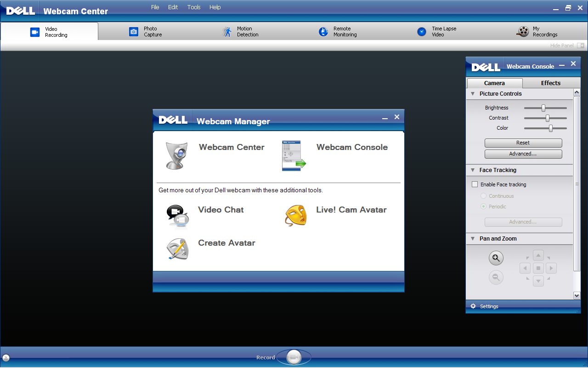
Task: Click the Webcam Center webcam icon
Action: click(177, 156)
